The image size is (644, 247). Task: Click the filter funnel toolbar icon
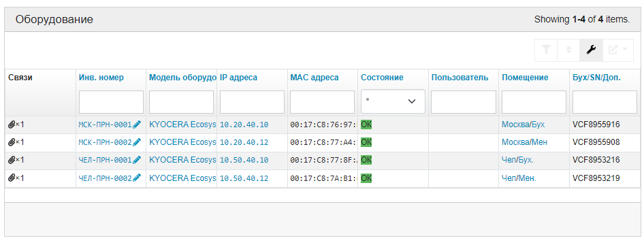pos(546,50)
